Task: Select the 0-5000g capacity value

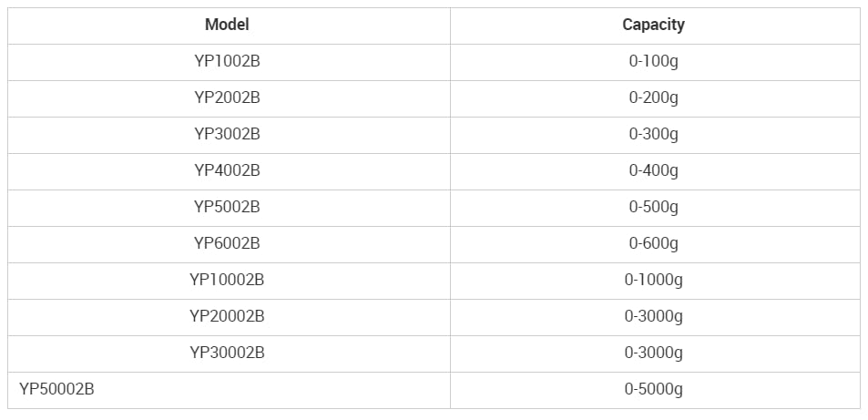Action: pyautogui.click(x=653, y=389)
